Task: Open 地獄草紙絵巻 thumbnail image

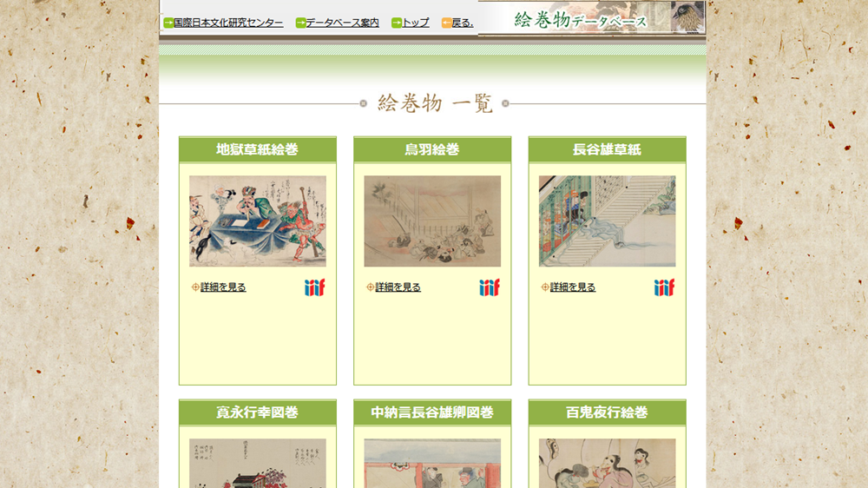Action: (x=258, y=221)
